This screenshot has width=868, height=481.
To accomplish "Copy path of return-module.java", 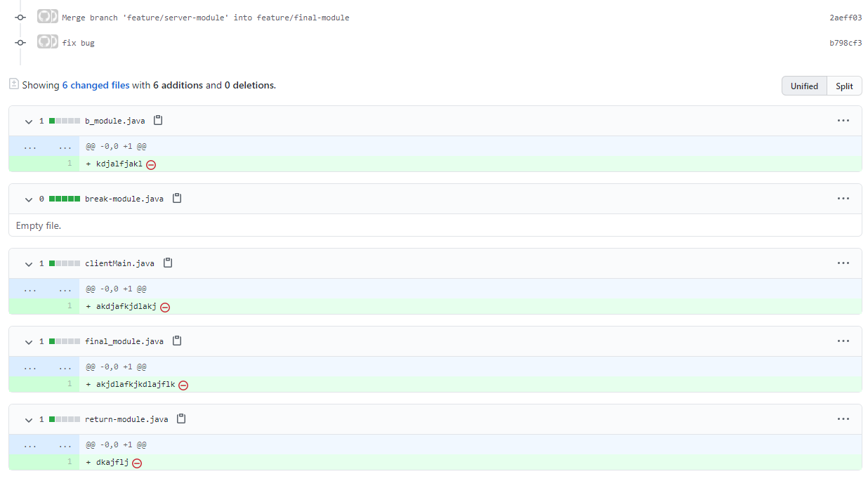I will pos(181,419).
